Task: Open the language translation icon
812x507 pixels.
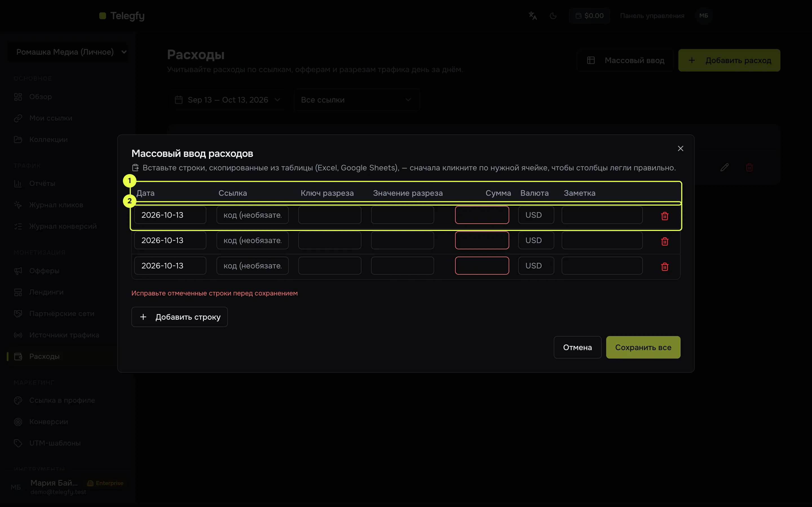Action: coord(533,16)
